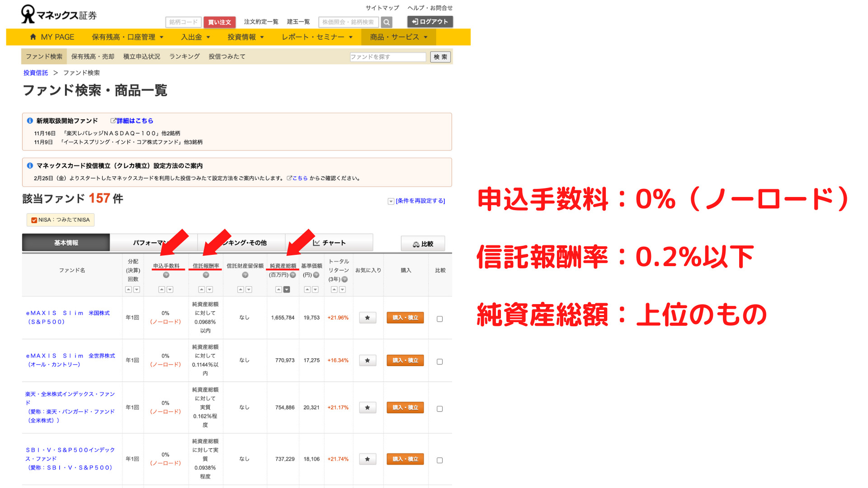Screen dimensions: 868x488
Task: Check compare box for SBI・V・S&P500
Action: [439, 460]
